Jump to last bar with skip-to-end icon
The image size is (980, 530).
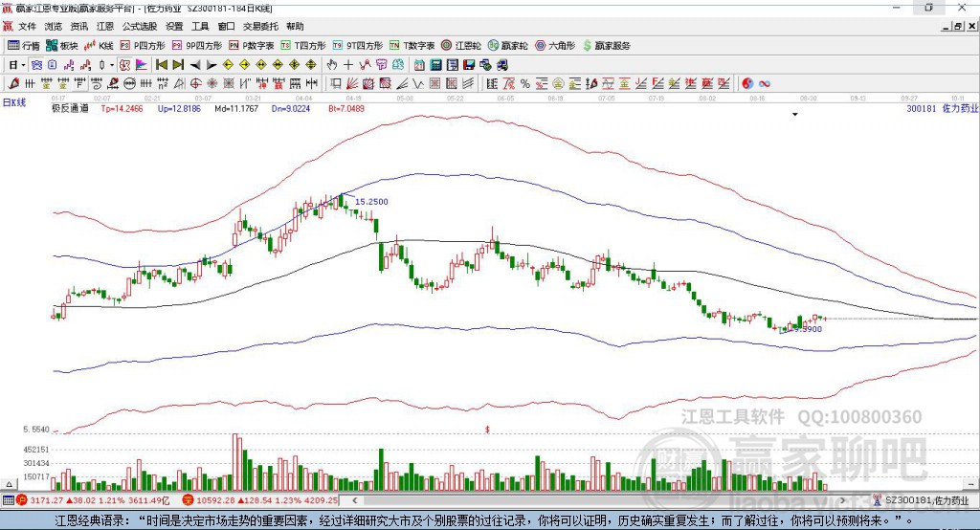(x=178, y=65)
